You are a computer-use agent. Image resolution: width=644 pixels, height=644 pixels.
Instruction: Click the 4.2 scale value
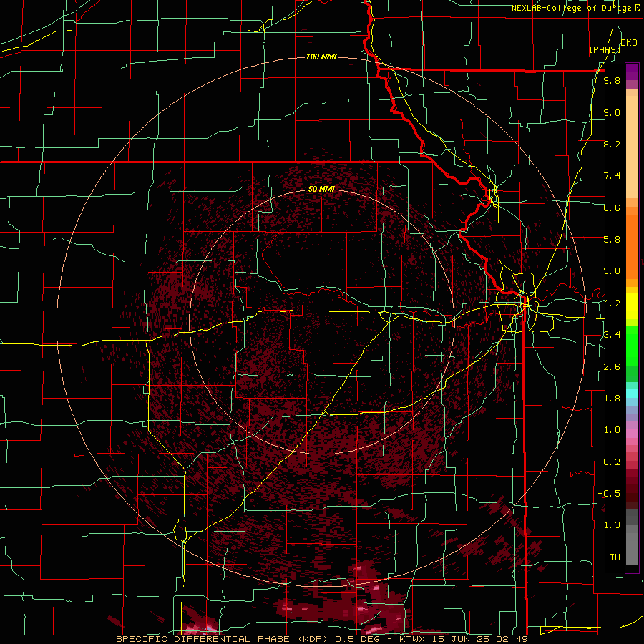click(x=612, y=303)
